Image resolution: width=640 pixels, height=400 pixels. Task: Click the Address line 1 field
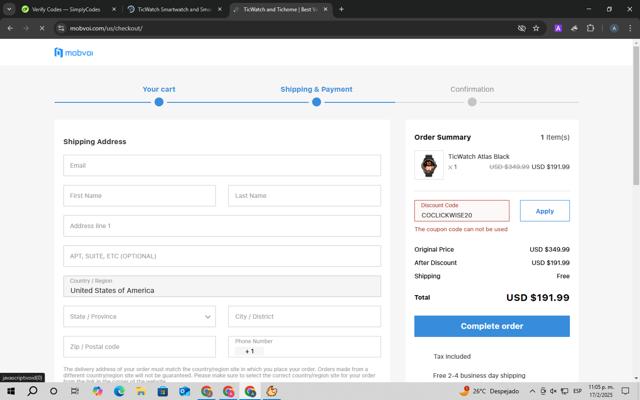point(222,226)
